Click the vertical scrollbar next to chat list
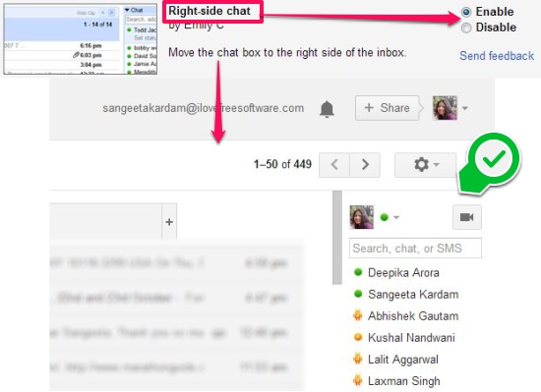The image size is (541, 392). tap(337, 238)
